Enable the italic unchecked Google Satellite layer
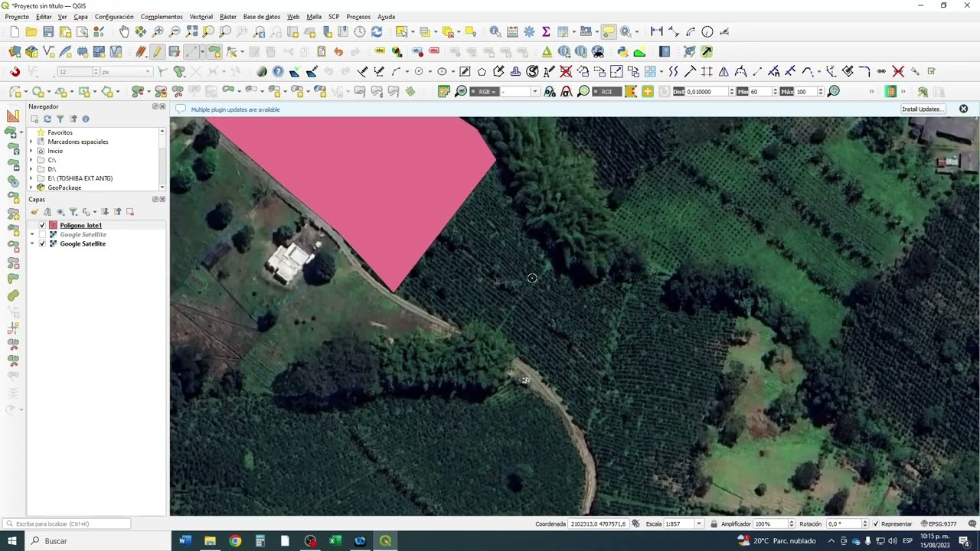This screenshot has width=980, height=551. point(42,234)
